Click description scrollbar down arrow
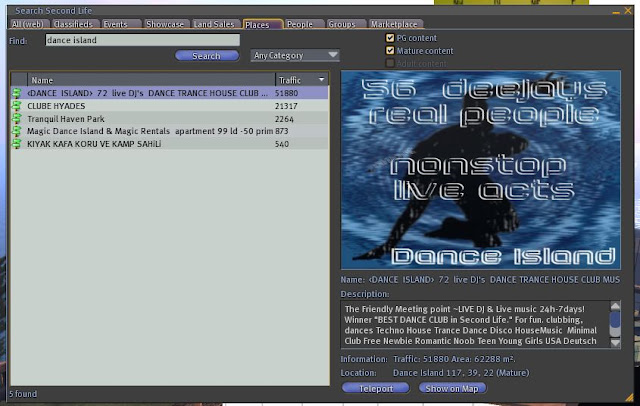640x406 pixels. pyautogui.click(x=615, y=343)
